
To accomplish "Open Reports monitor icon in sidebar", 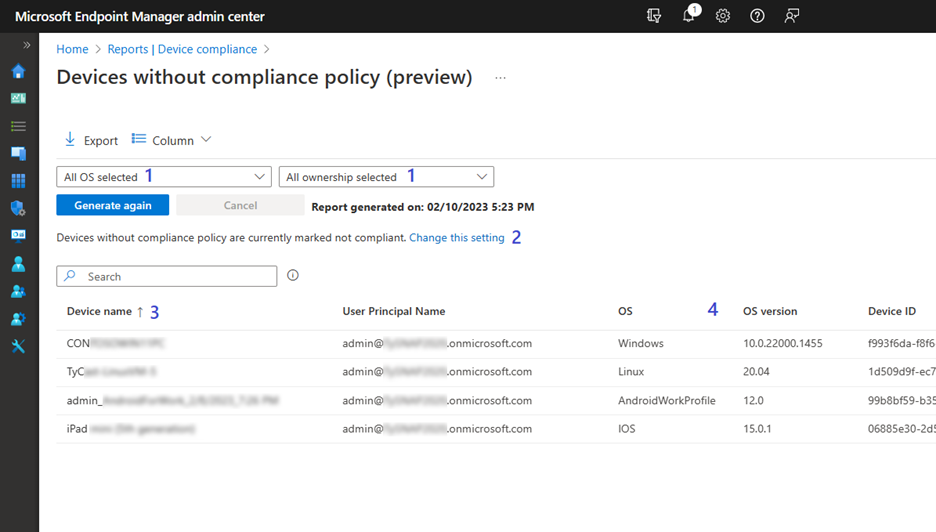I will 19,235.
